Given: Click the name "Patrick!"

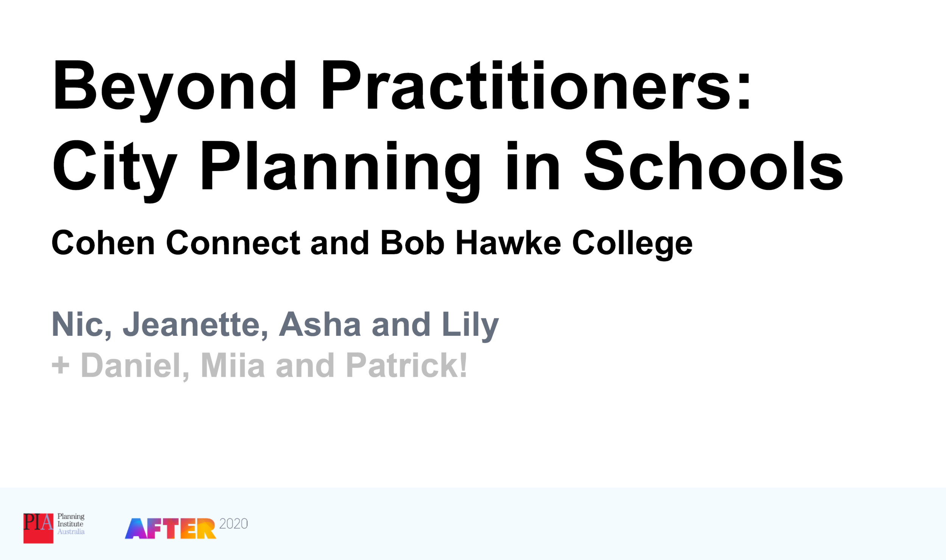Looking at the screenshot, I should pos(407,366).
